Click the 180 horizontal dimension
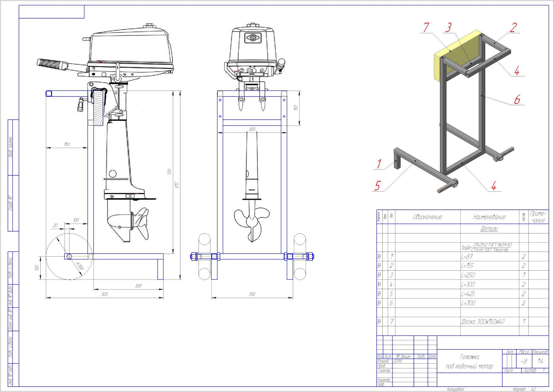Viewport: 554px width, 392px height. pyautogui.click(x=67, y=144)
